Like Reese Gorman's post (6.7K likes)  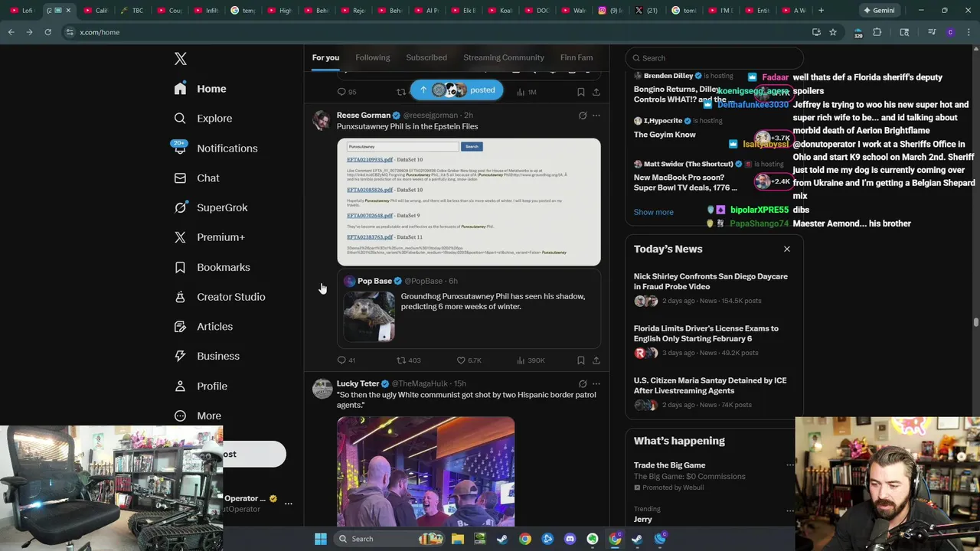(469, 360)
